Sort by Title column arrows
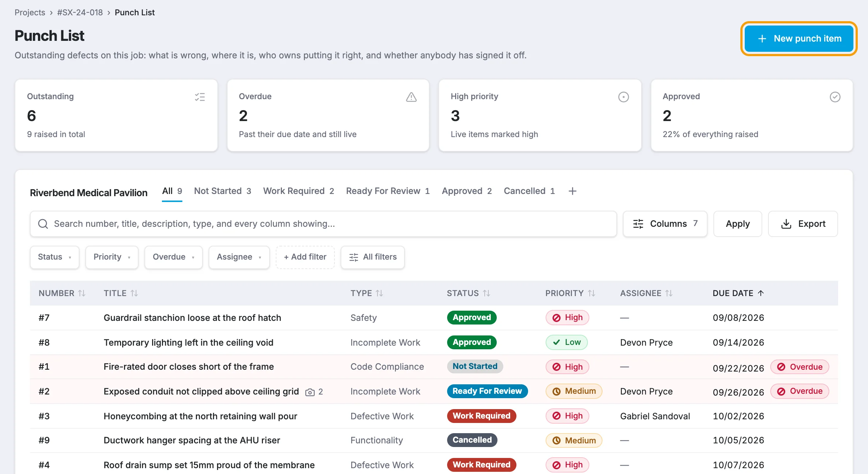The width and height of the screenshot is (868, 474). click(135, 293)
